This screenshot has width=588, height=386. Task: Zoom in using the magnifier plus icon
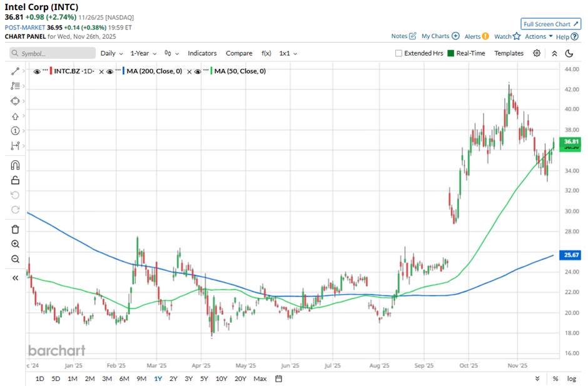coord(15,245)
